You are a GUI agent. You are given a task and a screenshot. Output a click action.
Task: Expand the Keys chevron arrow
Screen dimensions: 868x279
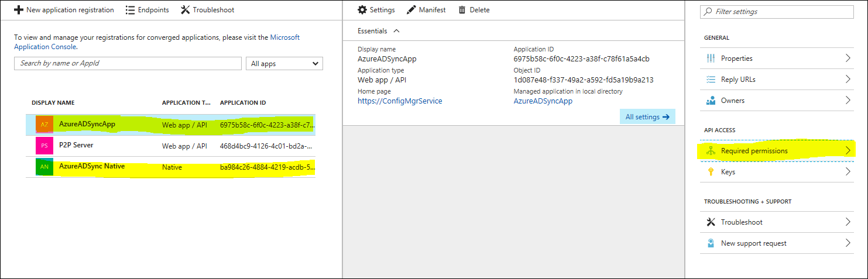pos(848,172)
